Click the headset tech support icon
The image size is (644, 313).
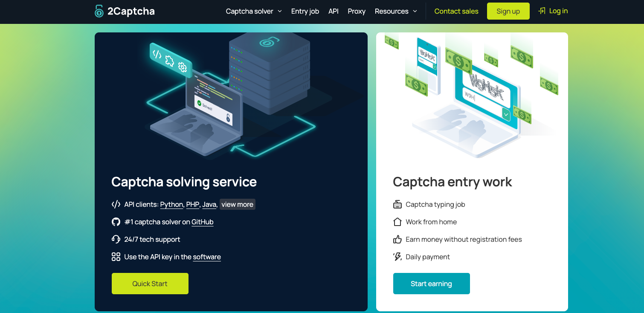[116, 239]
